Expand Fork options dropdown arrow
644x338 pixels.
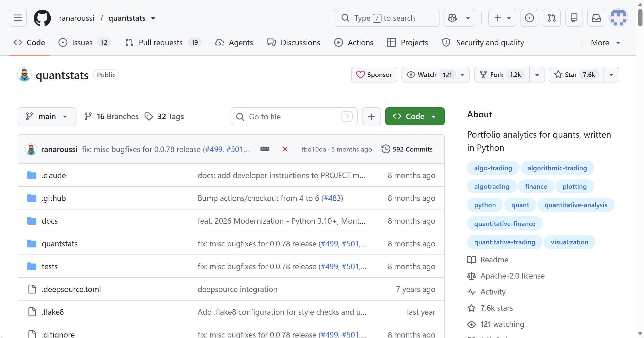tap(537, 75)
